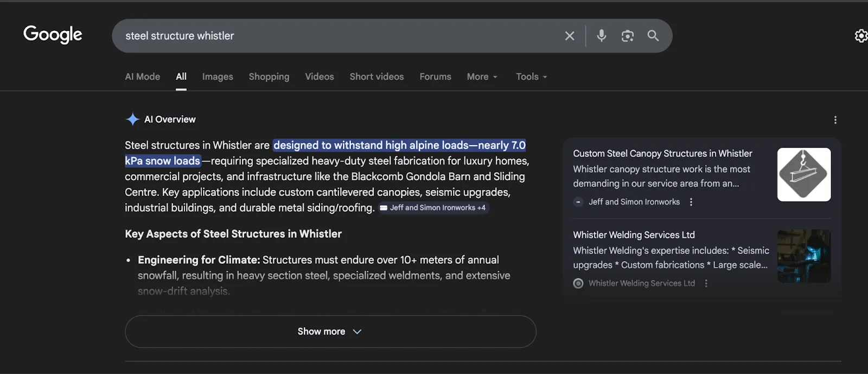Switch to Forums tab
Image resolution: width=868 pixels, height=374 pixels.
435,77
